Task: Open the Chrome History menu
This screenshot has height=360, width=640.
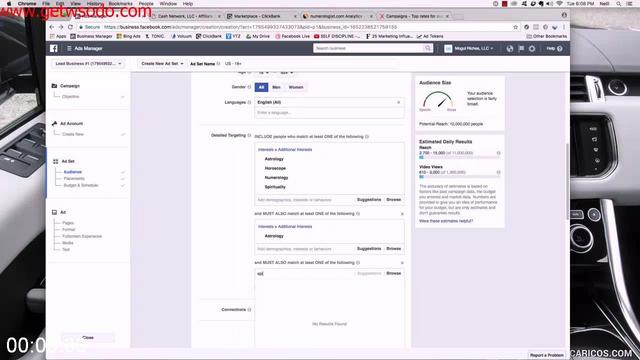Action: point(95,4)
